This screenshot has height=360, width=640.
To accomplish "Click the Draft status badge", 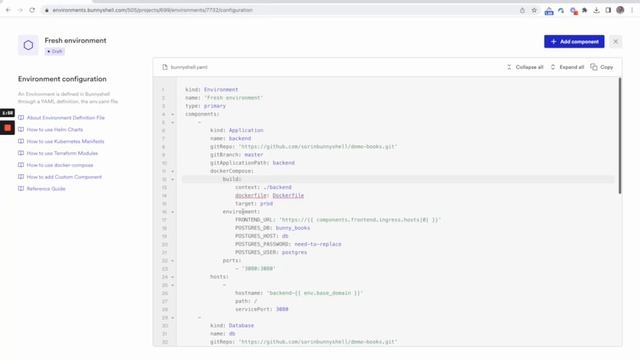I will click(x=55, y=51).
